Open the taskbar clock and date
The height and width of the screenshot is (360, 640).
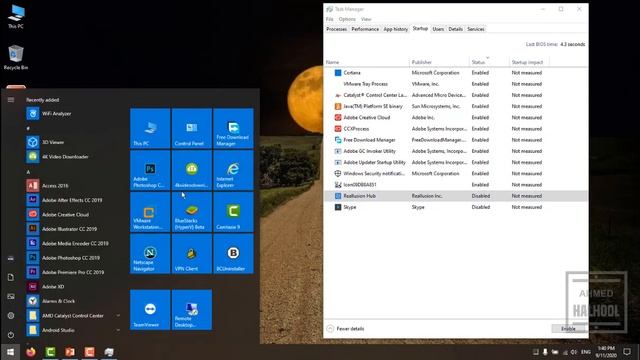coord(606,352)
